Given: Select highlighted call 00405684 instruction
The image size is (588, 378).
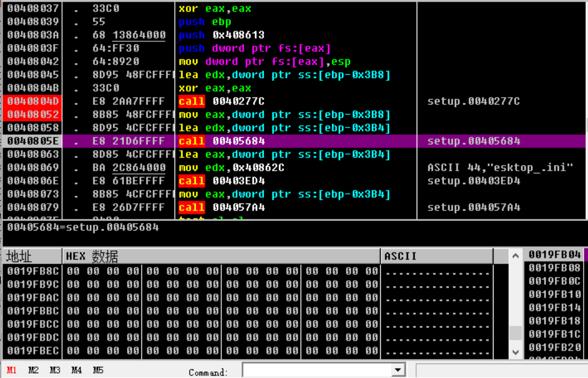Looking at the screenshot, I should coord(222,141).
